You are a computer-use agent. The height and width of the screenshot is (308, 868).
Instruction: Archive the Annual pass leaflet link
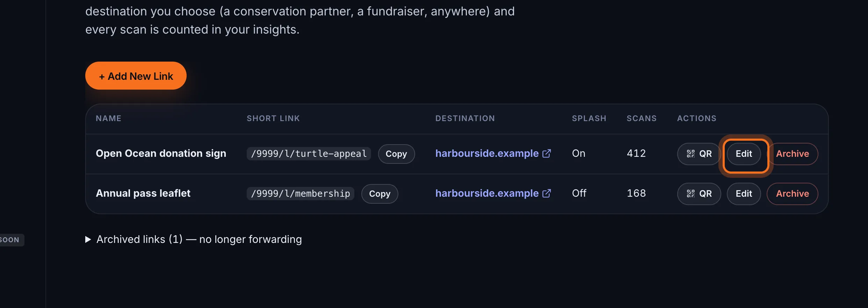click(x=793, y=194)
